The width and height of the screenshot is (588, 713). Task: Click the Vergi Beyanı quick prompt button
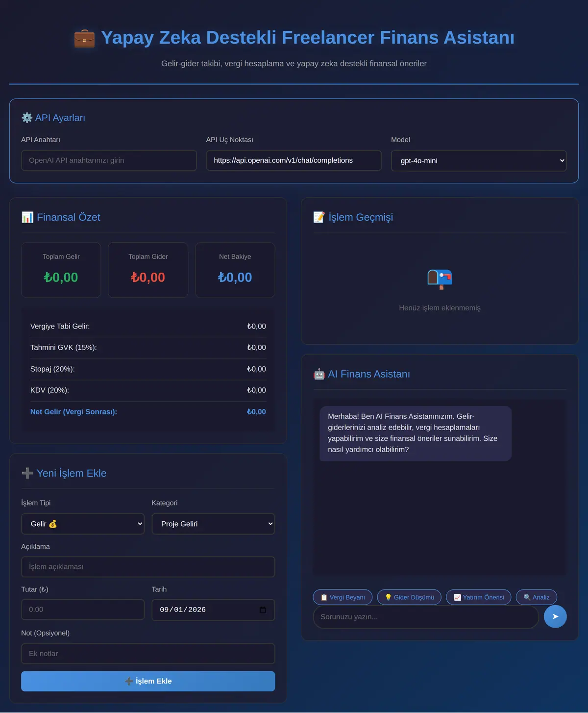(x=343, y=597)
